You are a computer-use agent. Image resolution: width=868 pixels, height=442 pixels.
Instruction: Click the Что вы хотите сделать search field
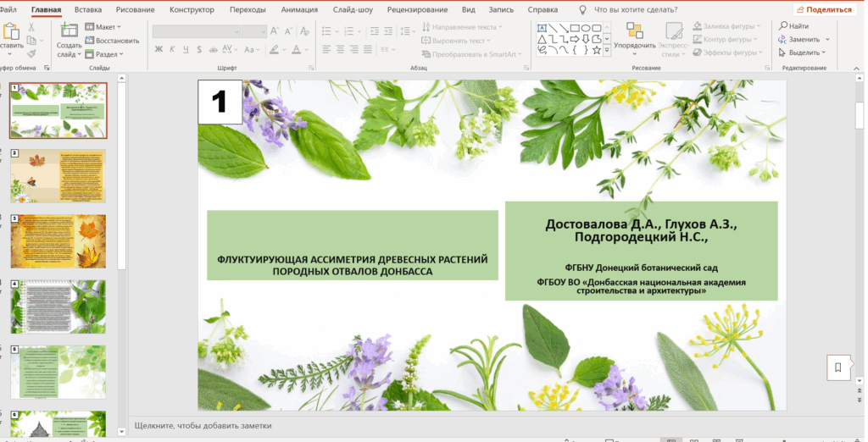(635, 9)
